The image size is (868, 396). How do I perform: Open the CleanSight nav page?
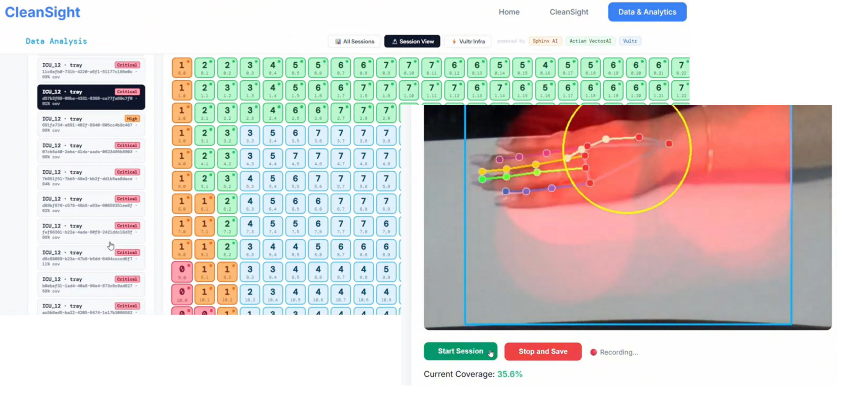569,12
